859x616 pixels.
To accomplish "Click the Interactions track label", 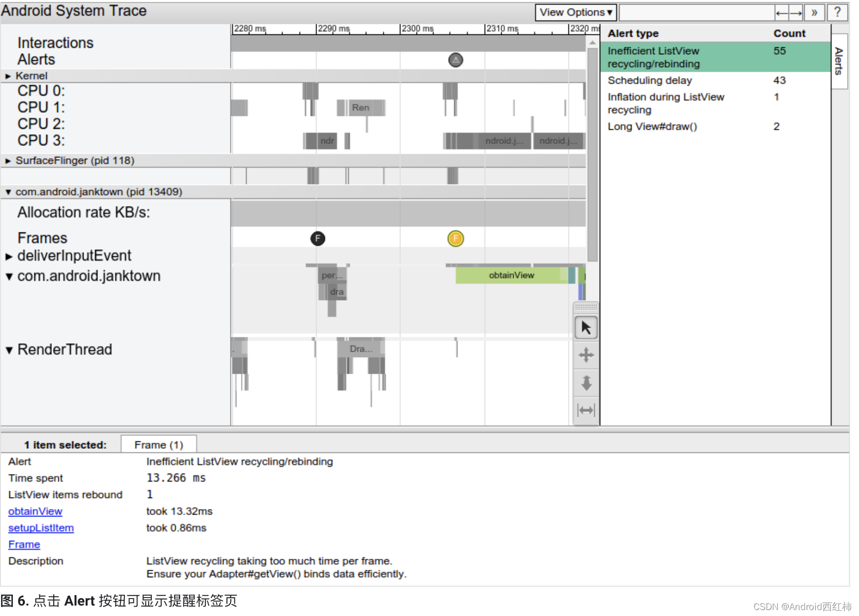I will pyautogui.click(x=55, y=43).
